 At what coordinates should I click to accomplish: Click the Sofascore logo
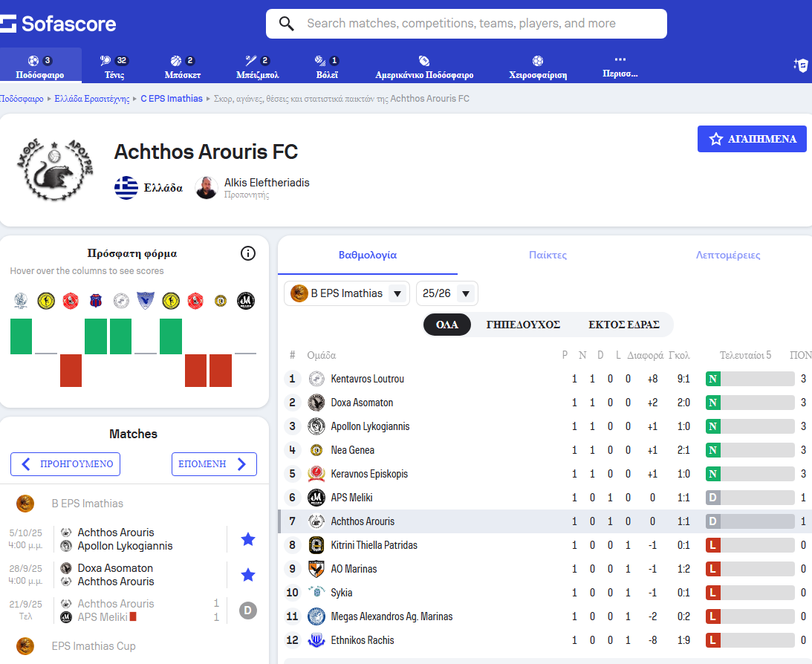pyautogui.click(x=57, y=24)
